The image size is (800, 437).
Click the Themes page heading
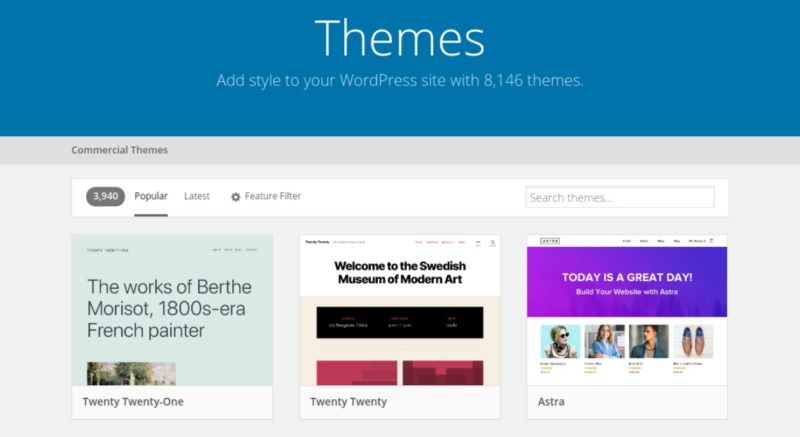400,38
